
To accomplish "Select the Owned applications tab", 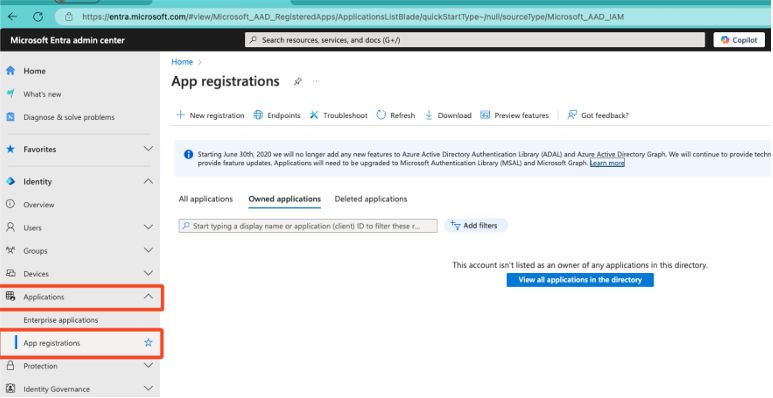I will [x=284, y=199].
